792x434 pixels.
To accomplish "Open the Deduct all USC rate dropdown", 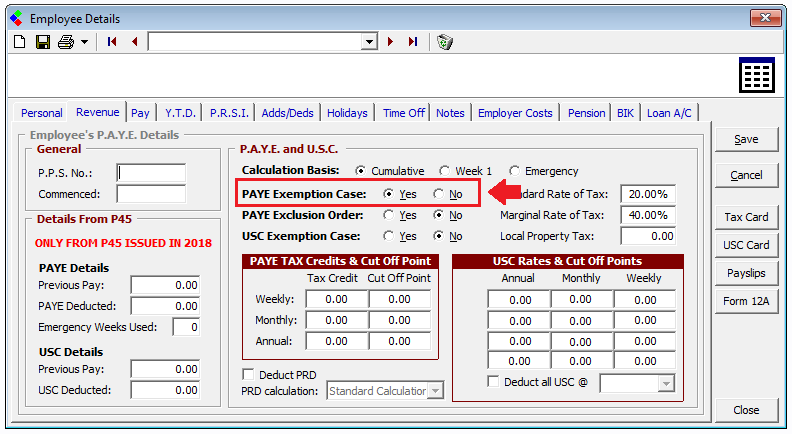I will tap(666, 383).
